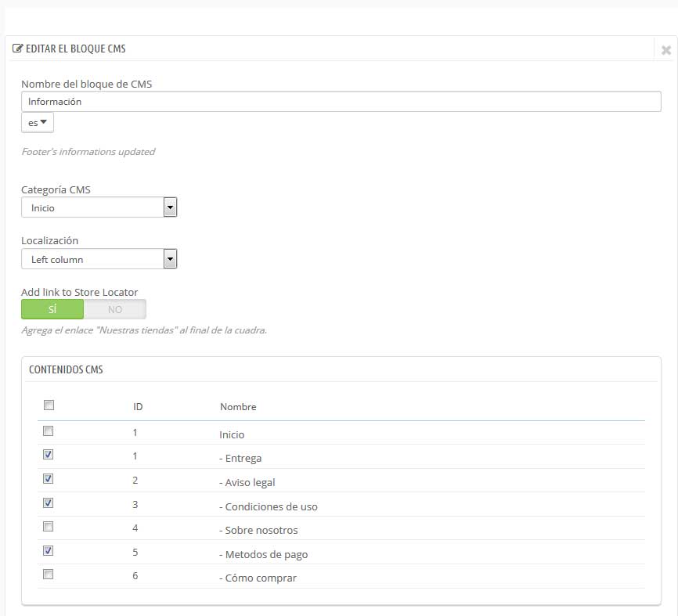678x616 pixels.
Task: Set Store Locator toggle to SÍ
Action: pos(52,309)
